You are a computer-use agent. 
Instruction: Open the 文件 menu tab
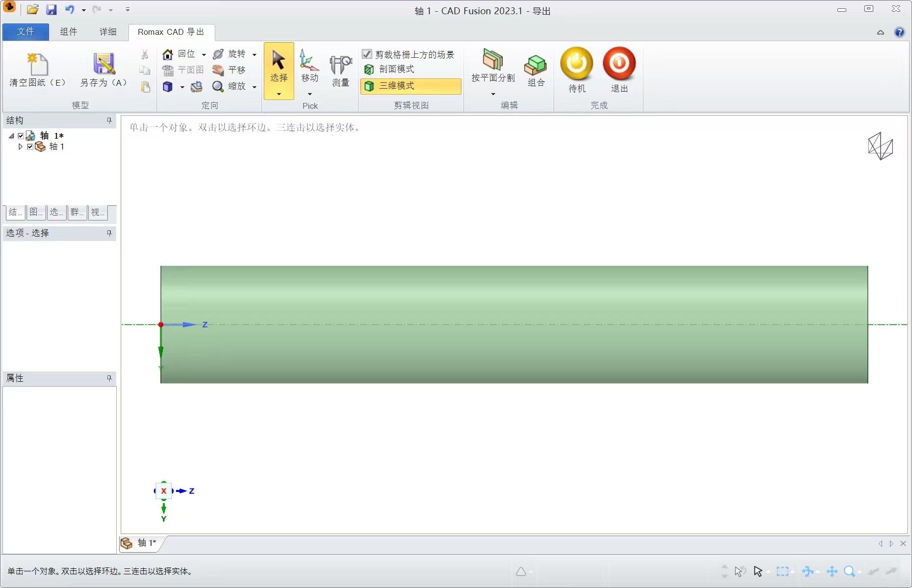pyautogui.click(x=25, y=32)
